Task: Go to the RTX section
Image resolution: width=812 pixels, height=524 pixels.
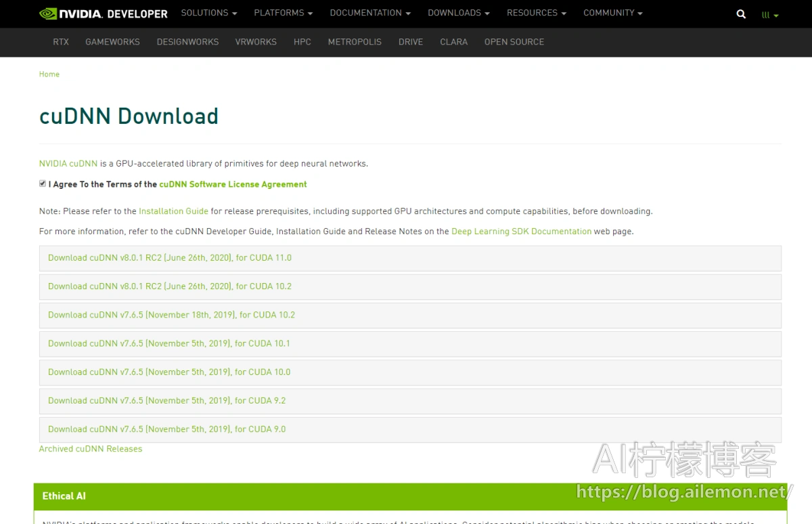Action: 61,42
